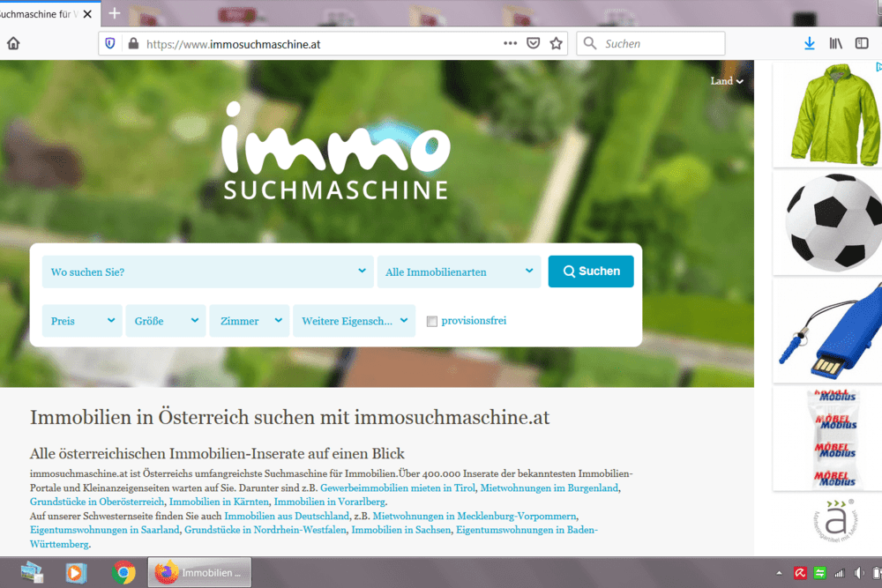The height and width of the screenshot is (588, 882).
Task: Open the tracking protection shield icon
Action: click(110, 43)
